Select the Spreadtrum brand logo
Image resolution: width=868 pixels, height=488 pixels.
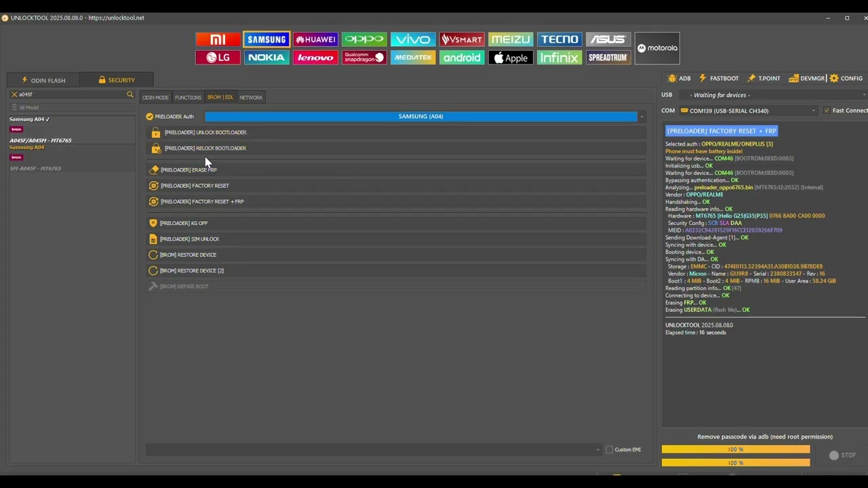[x=608, y=58]
